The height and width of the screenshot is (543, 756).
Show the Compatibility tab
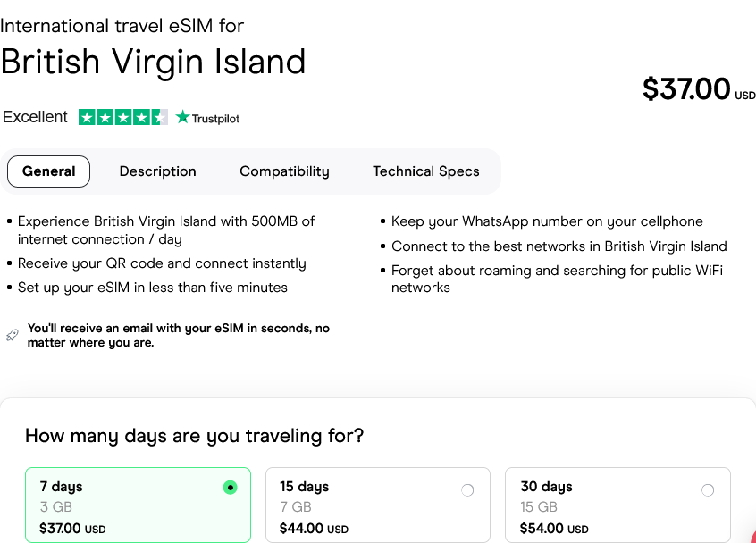pyautogui.click(x=284, y=171)
